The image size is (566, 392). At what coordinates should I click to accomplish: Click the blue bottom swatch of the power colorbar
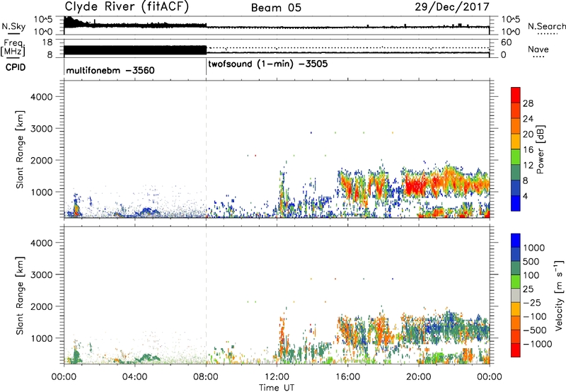pyautogui.click(x=516, y=202)
